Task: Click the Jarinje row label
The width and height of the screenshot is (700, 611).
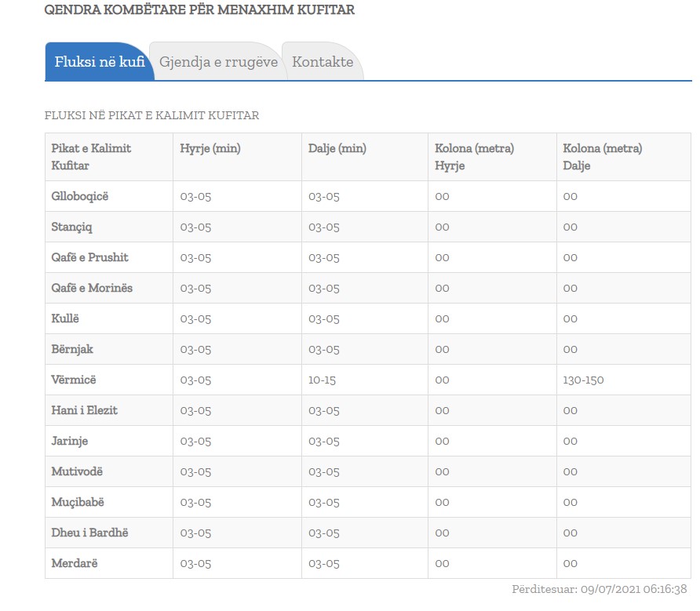Action: pos(71,441)
